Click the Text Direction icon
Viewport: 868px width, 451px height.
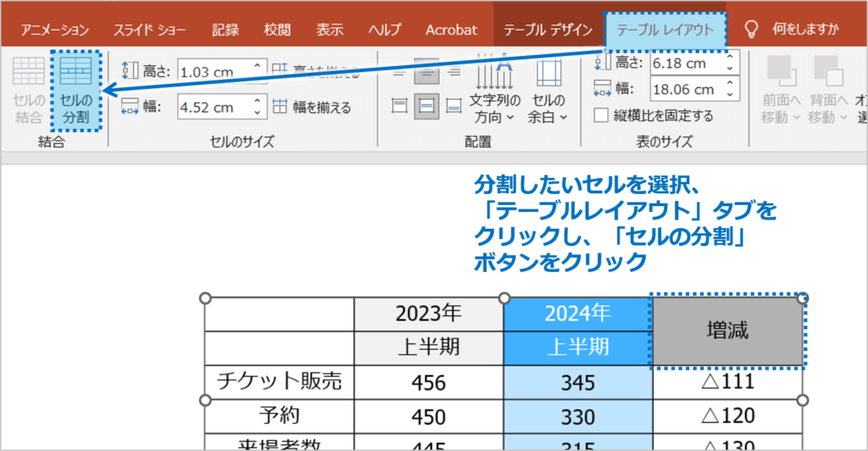point(494,71)
